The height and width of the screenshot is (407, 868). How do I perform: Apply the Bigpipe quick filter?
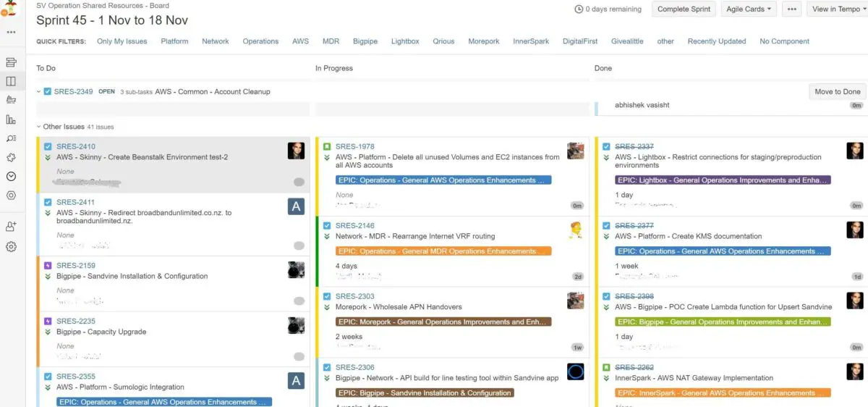click(x=365, y=41)
